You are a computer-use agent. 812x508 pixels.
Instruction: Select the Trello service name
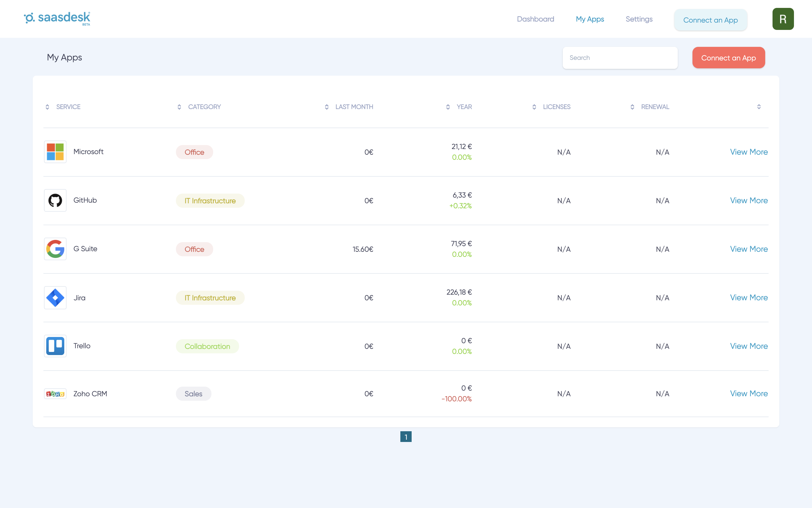click(82, 346)
